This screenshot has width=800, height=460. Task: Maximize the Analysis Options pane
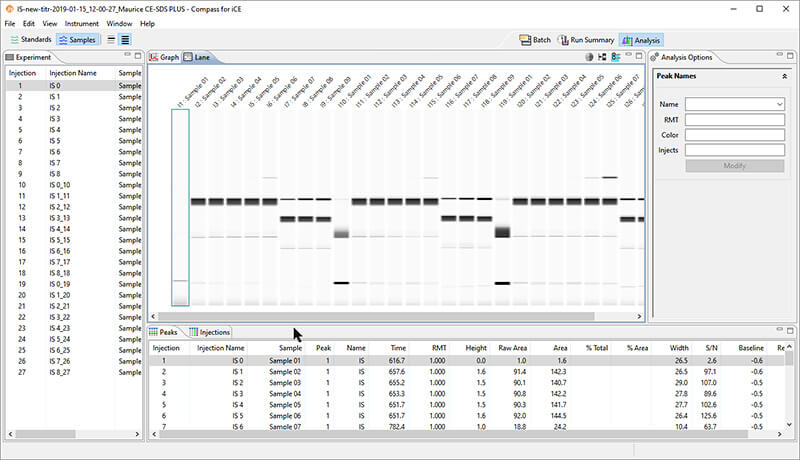pos(790,56)
